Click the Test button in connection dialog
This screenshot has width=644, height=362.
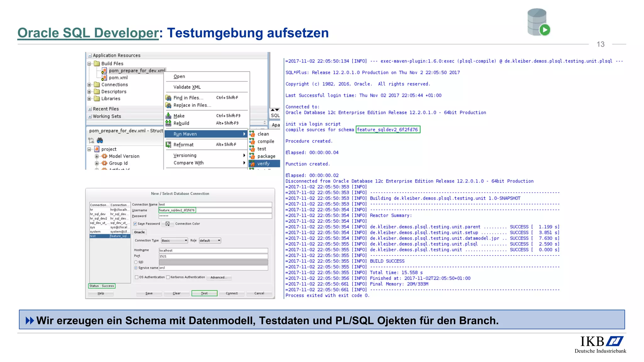[204, 293]
